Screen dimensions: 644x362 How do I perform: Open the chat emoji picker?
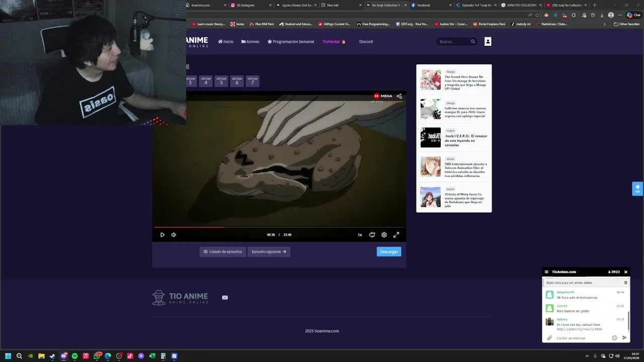(614, 338)
